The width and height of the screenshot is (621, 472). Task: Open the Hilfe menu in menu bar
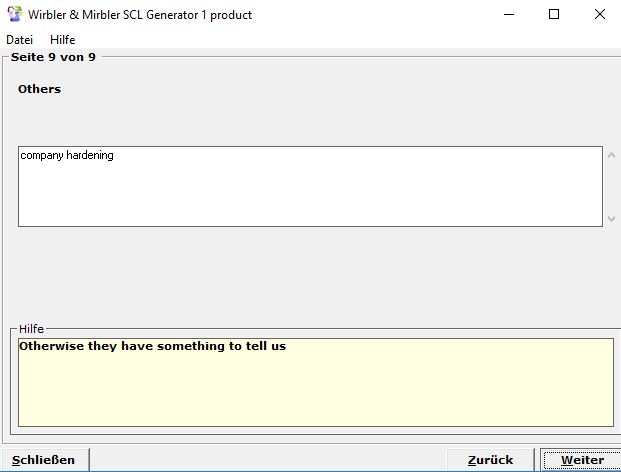click(x=62, y=39)
